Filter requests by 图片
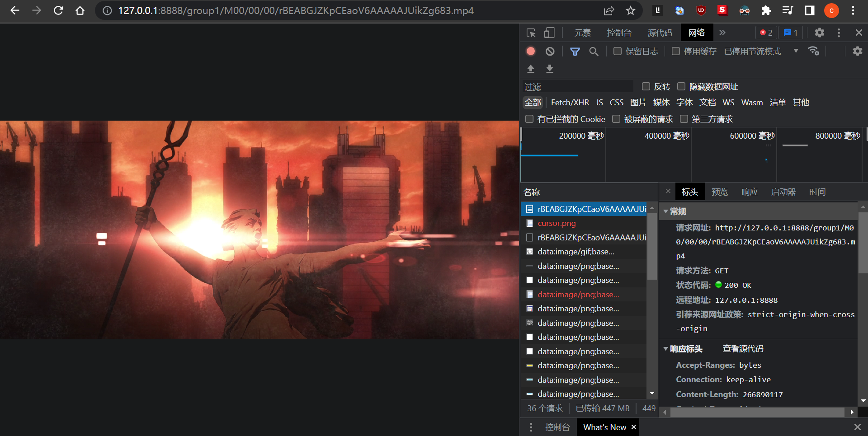The image size is (868, 436). [x=638, y=103]
